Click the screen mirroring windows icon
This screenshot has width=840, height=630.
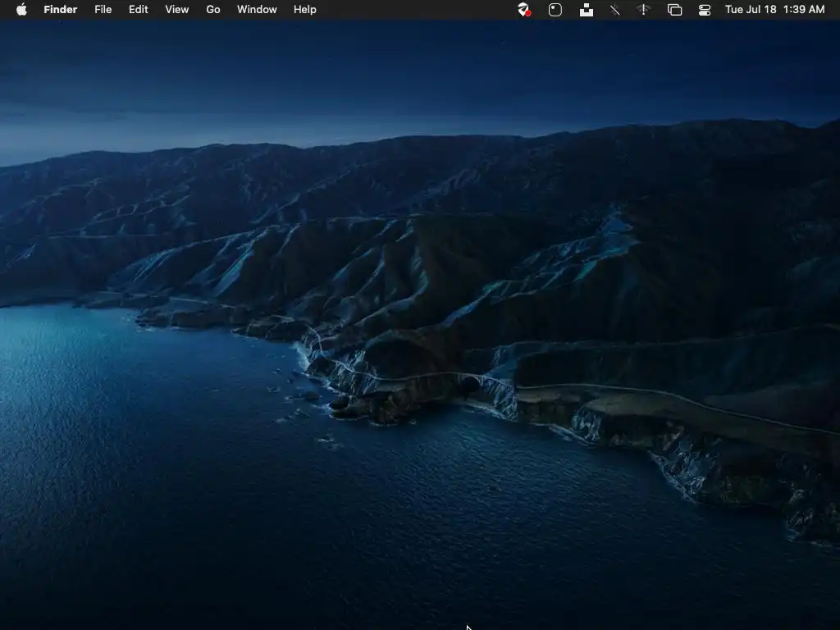coord(674,10)
